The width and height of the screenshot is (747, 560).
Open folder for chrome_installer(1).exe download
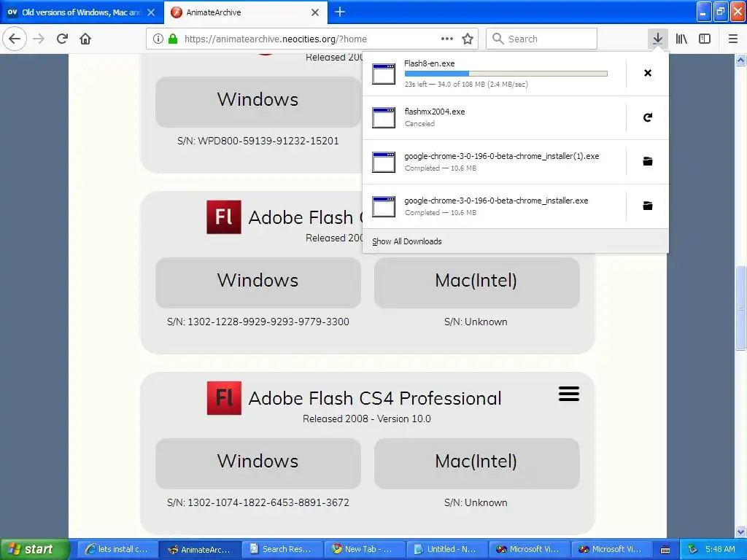(x=648, y=161)
